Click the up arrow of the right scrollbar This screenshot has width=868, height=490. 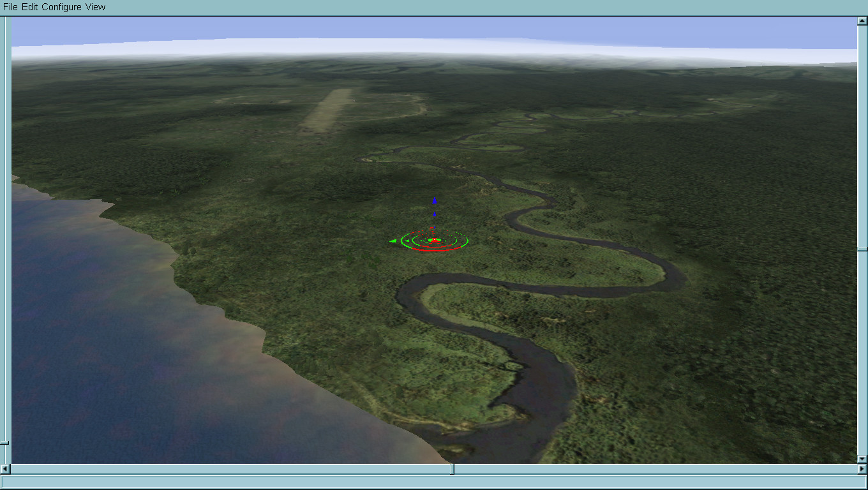[x=862, y=21]
